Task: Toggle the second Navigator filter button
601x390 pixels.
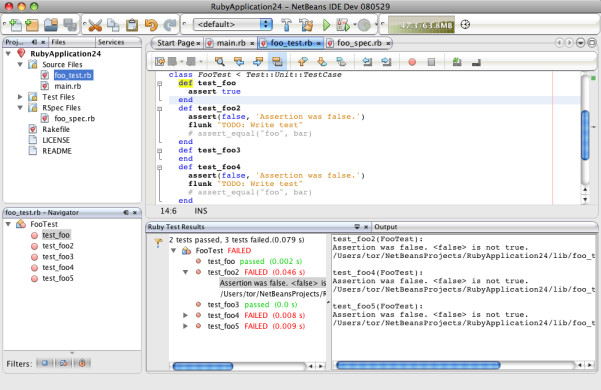Action: [63, 363]
